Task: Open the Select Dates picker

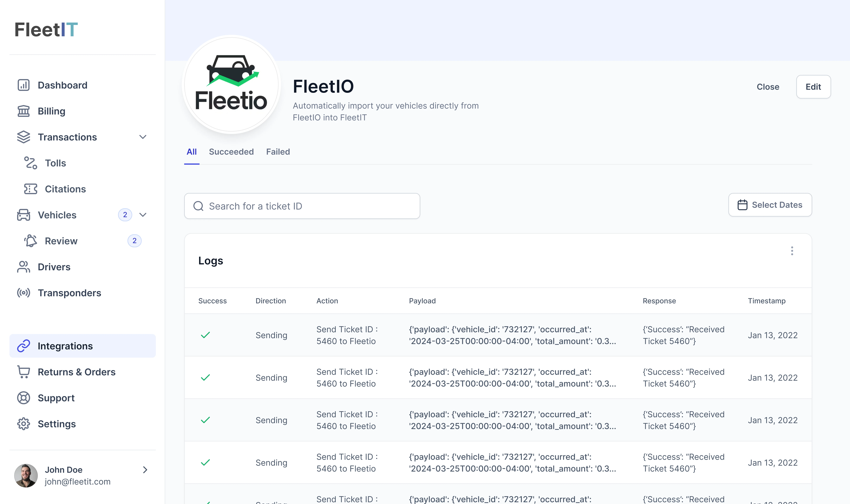Action: click(770, 205)
